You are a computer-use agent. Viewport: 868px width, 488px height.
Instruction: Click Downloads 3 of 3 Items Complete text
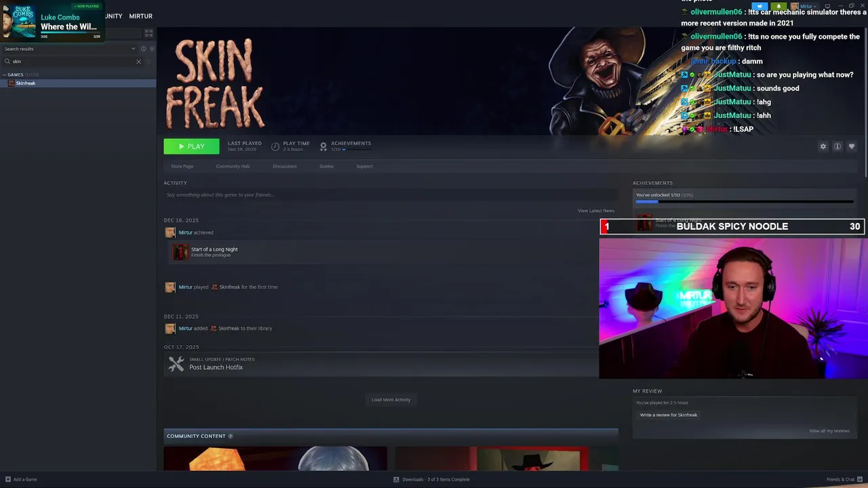point(436,479)
